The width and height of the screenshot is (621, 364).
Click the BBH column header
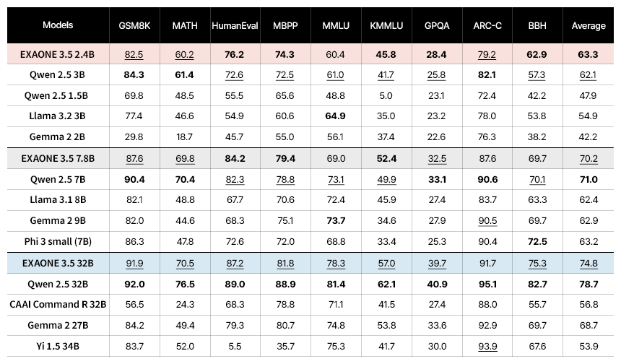tap(537, 25)
